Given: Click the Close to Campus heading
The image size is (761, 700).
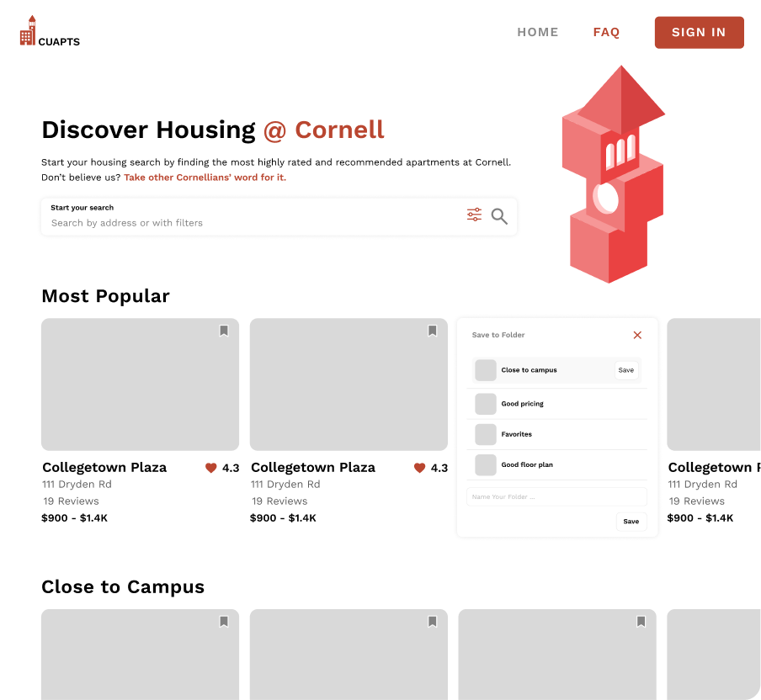Looking at the screenshot, I should pyautogui.click(x=123, y=587).
